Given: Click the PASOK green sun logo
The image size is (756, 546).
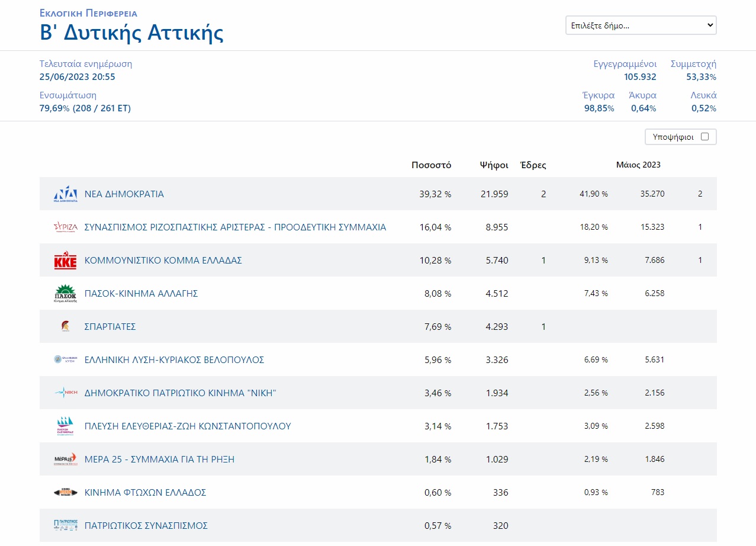Looking at the screenshot, I should 65,294.
